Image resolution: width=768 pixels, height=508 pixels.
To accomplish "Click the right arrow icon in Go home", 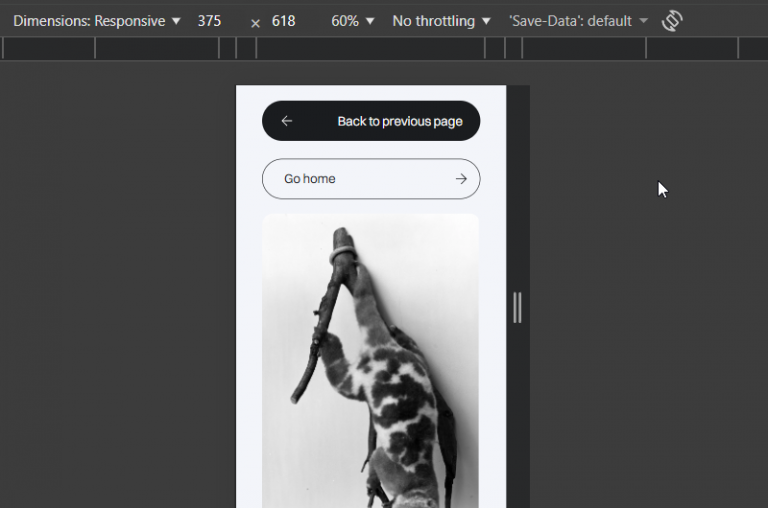I will click(461, 179).
